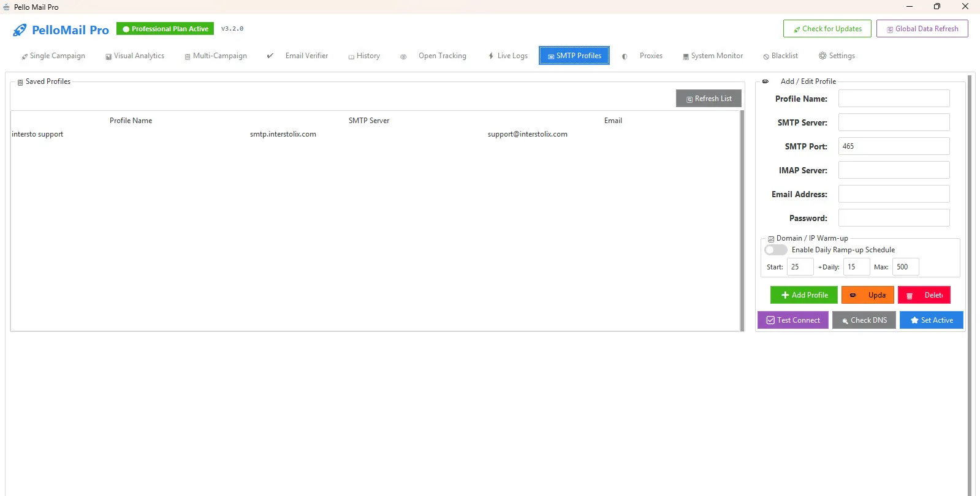
Task: Click Check for Updates button
Action: 827,29
